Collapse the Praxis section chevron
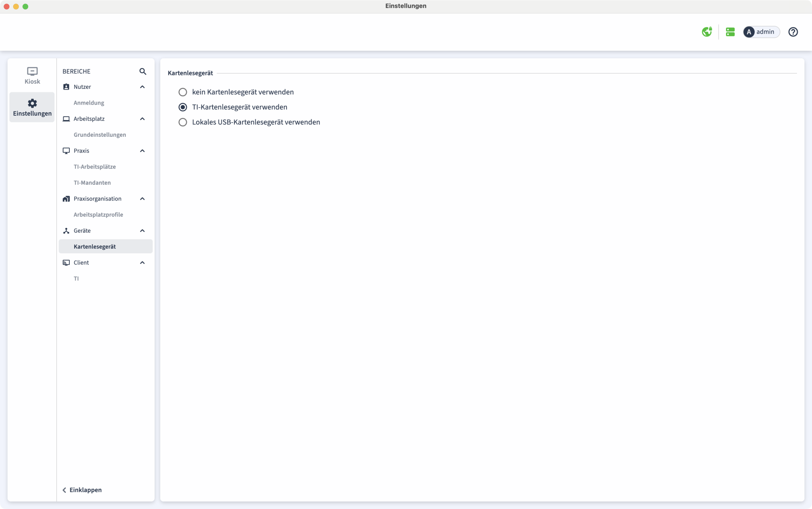Viewport: 812px width, 509px height. 142,151
